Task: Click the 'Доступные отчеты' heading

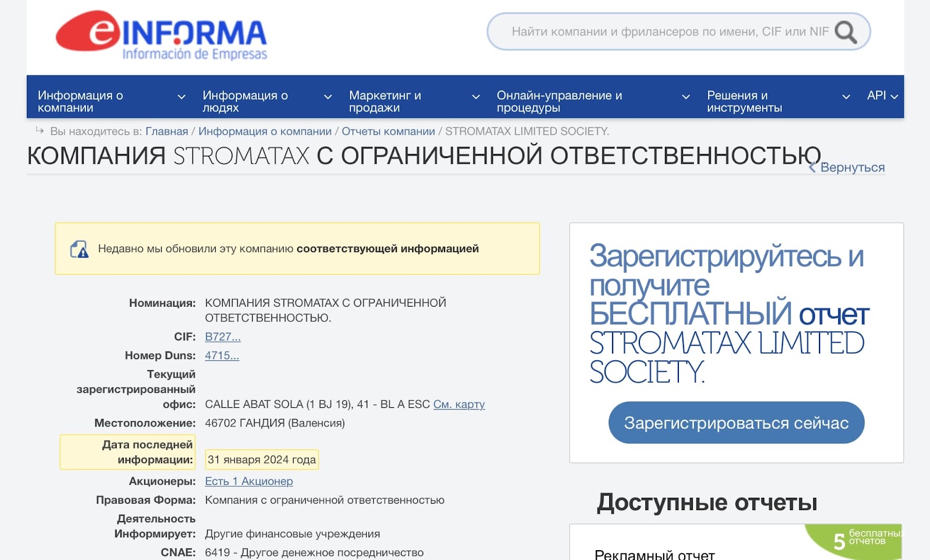Action: [707, 502]
